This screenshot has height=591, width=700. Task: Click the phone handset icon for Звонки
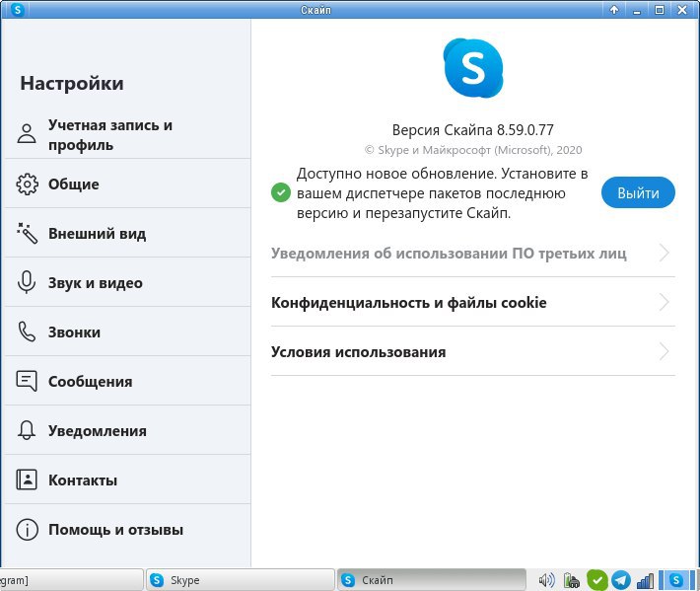[x=27, y=332]
